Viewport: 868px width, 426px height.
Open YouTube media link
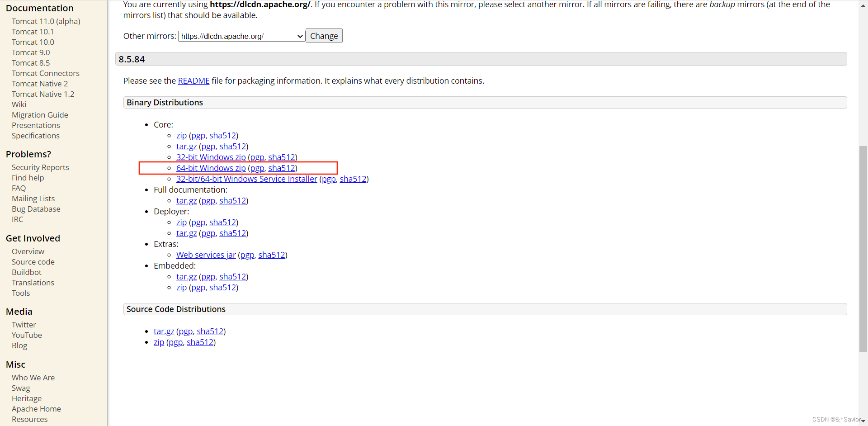pos(27,335)
